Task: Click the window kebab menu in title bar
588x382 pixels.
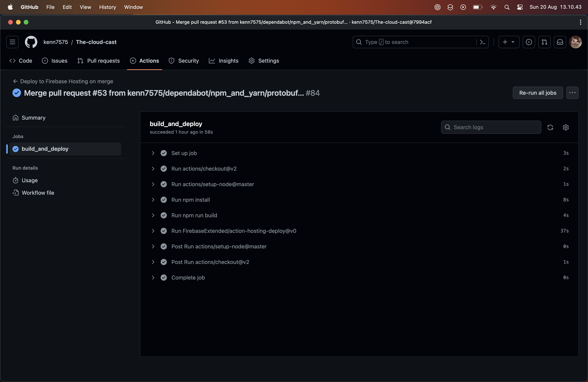Action: click(x=580, y=22)
